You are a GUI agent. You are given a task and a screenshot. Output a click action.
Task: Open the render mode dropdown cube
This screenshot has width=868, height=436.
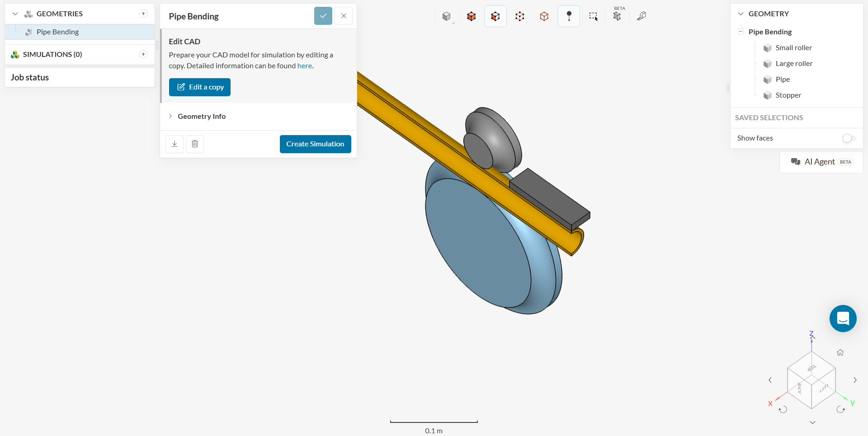447,17
